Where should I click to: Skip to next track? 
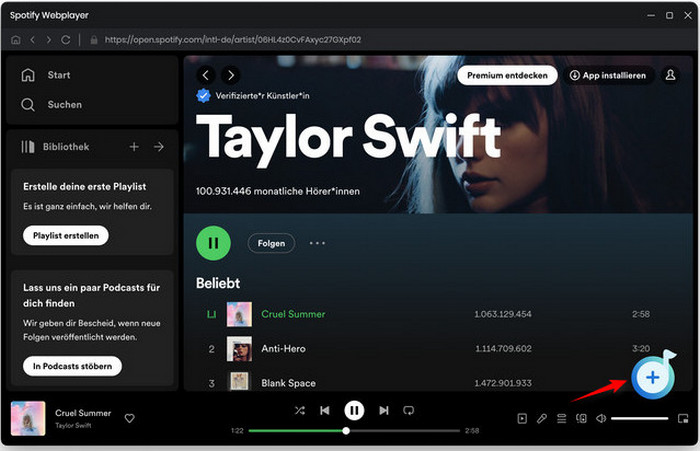click(383, 410)
